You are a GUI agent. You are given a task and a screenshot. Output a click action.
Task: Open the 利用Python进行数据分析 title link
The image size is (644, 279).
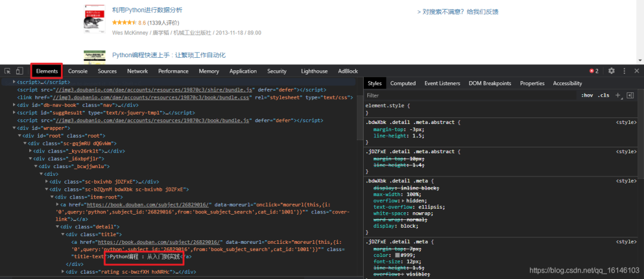tap(147, 10)
